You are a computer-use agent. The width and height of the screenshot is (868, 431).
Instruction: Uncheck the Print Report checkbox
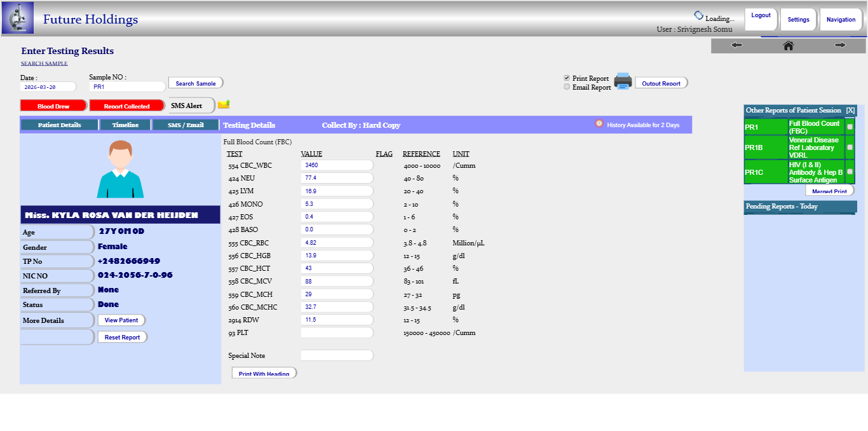point(567,78)
